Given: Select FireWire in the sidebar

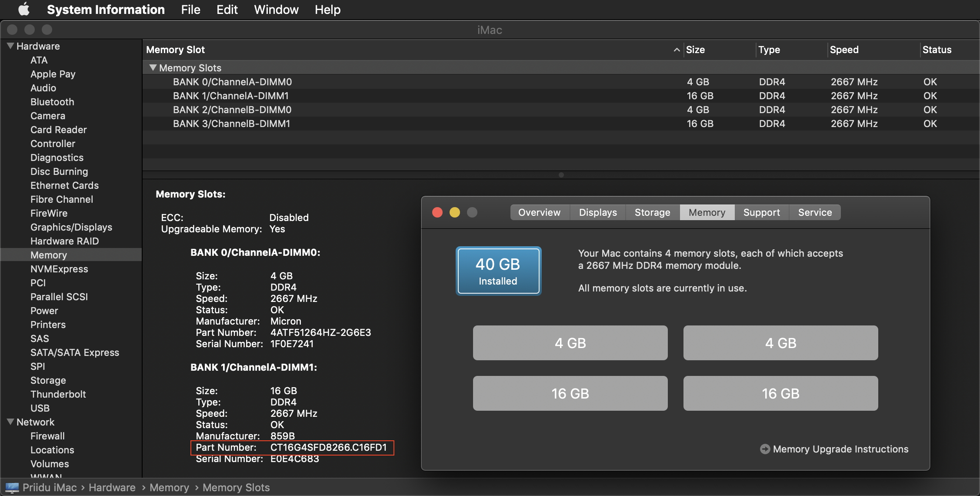Looking at the screenshot, I should [49, 213].
